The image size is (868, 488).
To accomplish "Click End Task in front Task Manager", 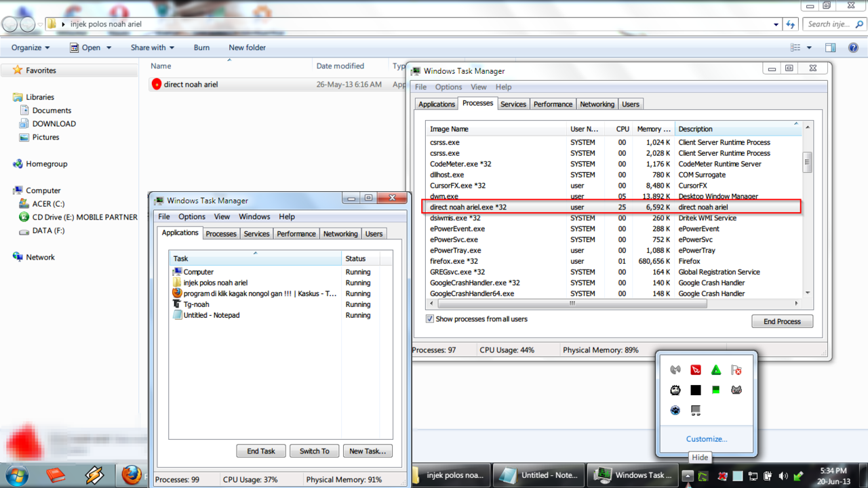I will pyautogui.click(x=261, y=451).
